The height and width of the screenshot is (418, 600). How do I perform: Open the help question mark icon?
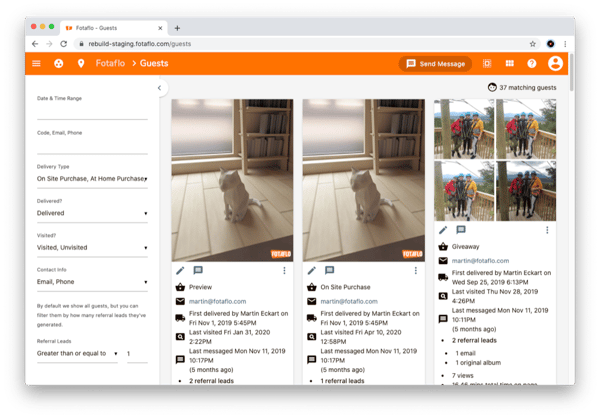(532, 64)
